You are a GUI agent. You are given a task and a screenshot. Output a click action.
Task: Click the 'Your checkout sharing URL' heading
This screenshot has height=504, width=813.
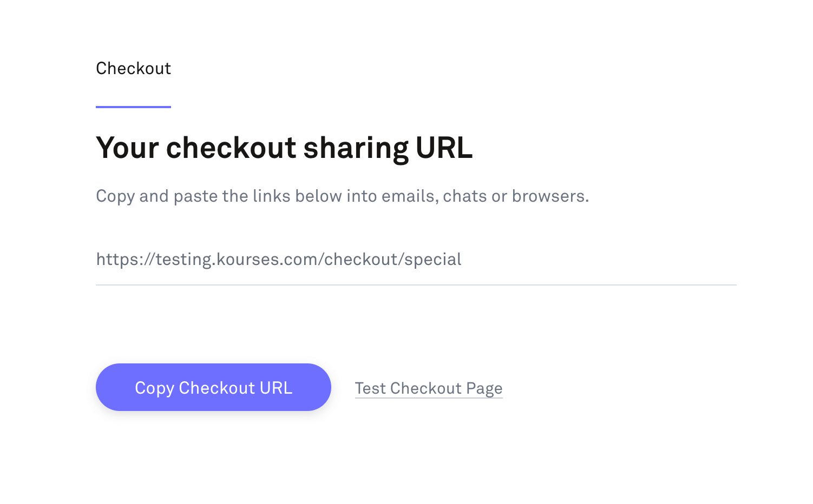(284, 148)
